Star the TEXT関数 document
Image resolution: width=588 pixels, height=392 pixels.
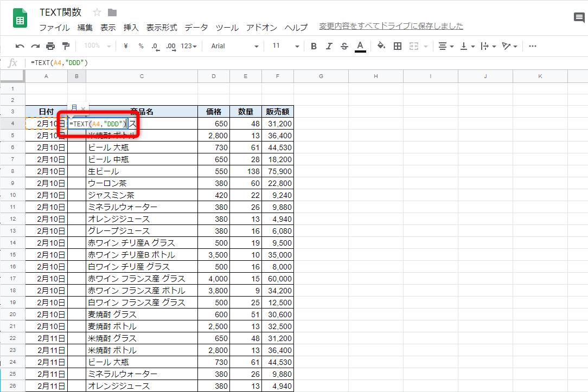click(97, 12)
